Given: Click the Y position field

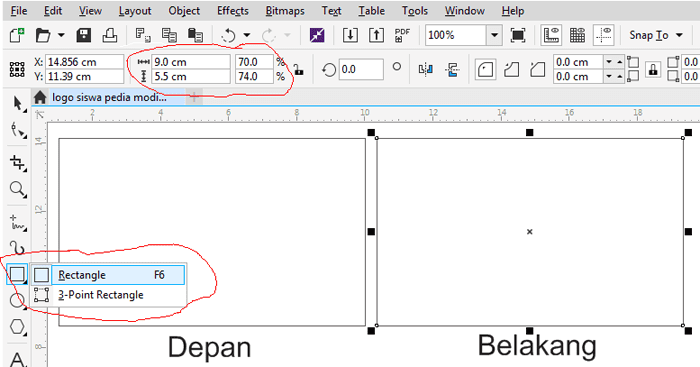Looking at the screenshot, I should point(85,76).
